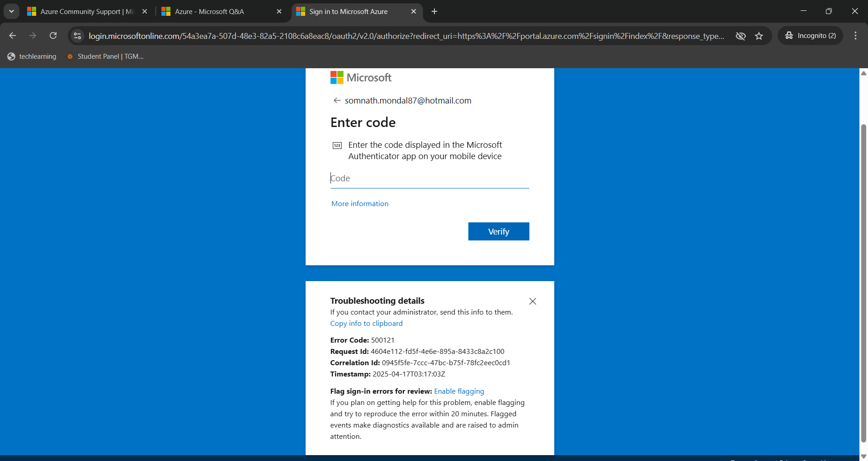Switch to the Azure - Microsoft Q&A tab
Viewport: 868px width, 461px height.
pyautogui.click(x=209, y=11)
